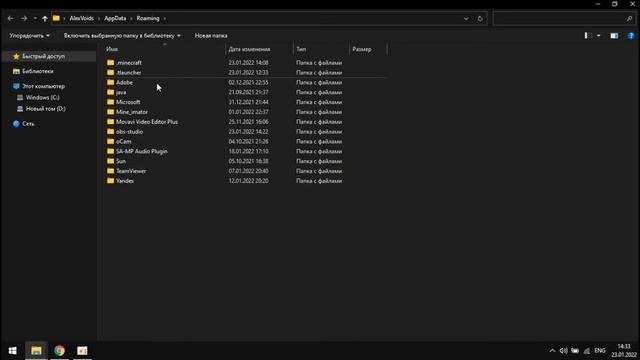Screen dimensions: 640x360
Task: Sort by Тип column header
Action: pos(301,49)
